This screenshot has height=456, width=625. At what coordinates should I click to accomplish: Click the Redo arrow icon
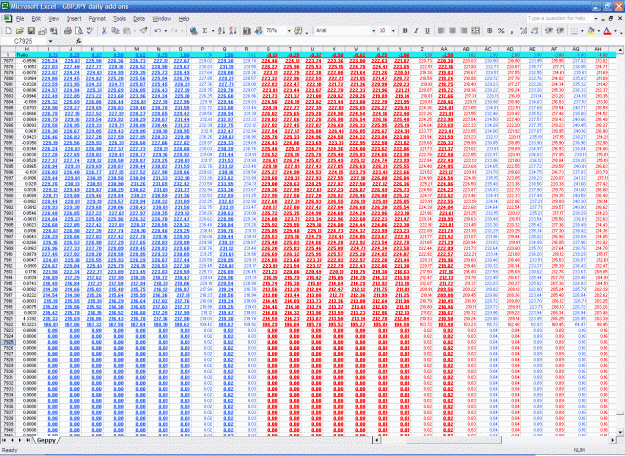[174, 31]
